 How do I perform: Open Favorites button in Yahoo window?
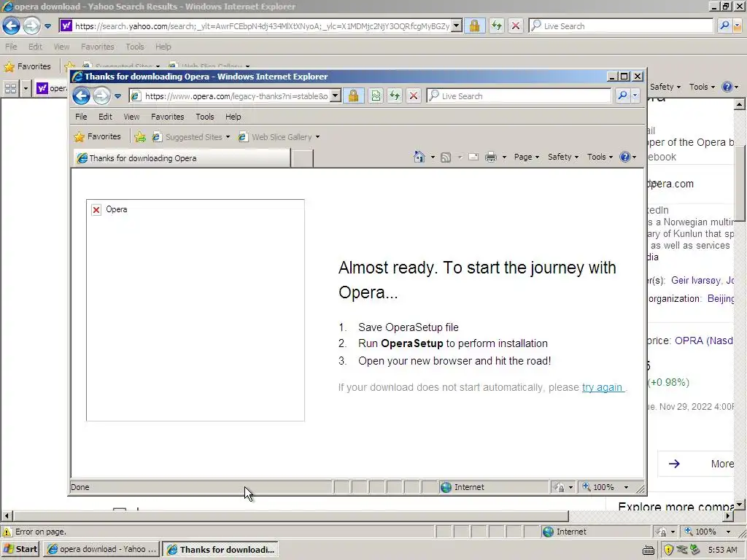(27, 66)
